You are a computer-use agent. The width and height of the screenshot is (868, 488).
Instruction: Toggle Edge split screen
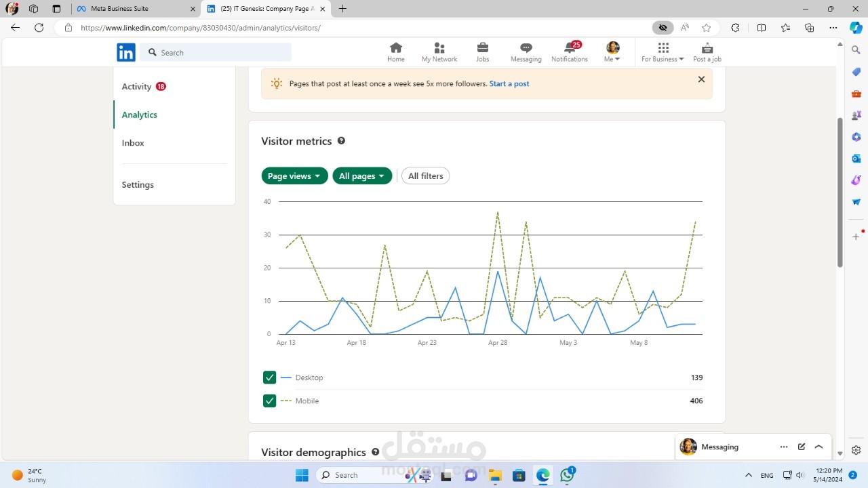[762, 28]
